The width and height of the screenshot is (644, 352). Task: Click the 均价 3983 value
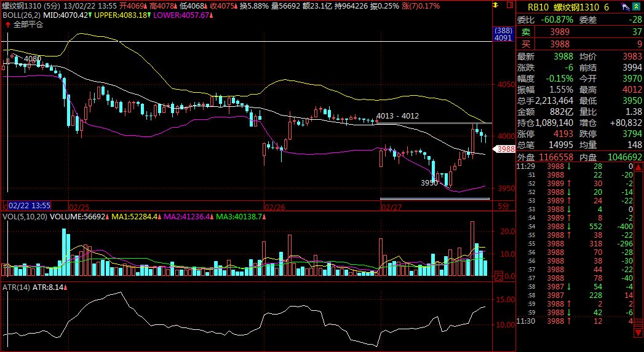click(x=632, y=57)
